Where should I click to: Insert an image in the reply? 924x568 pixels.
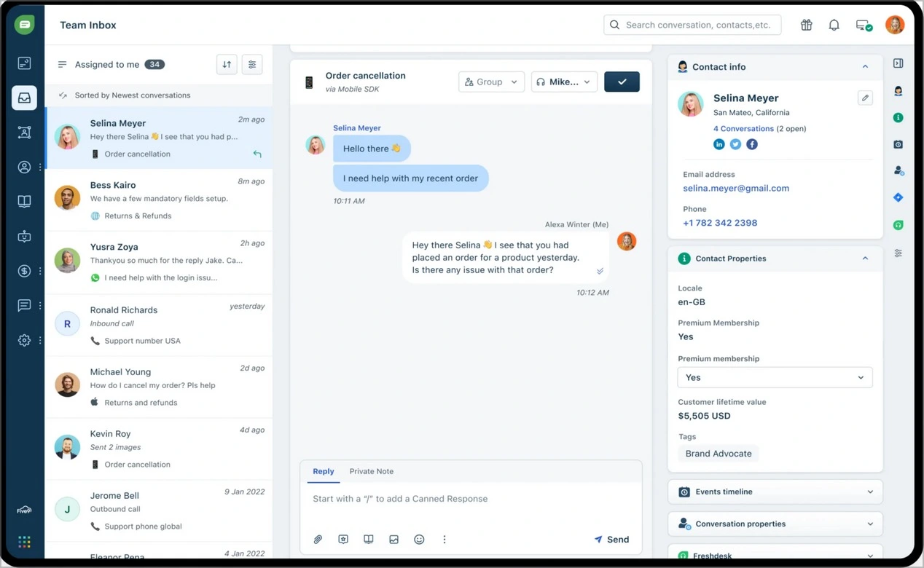click(394, 540)
